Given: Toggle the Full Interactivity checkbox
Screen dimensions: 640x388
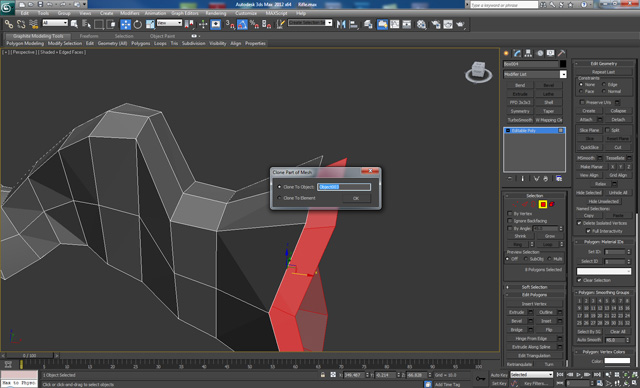Looking at the screenshot, I should 588,231.
